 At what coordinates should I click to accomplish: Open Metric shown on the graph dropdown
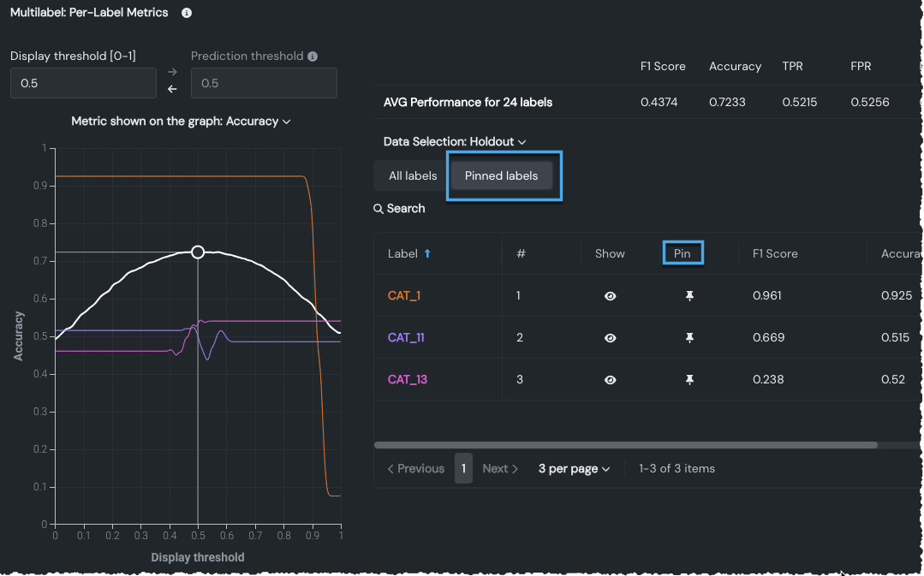(181, 122)
